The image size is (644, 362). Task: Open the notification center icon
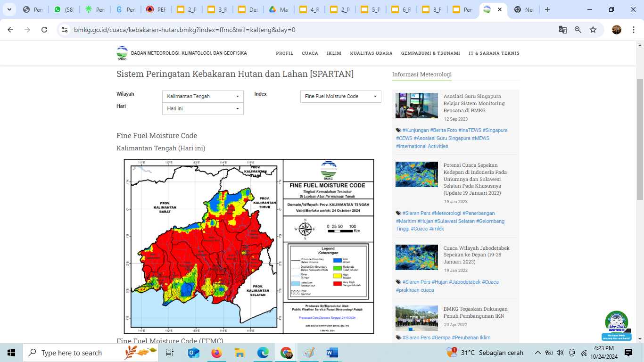[628, 353]
